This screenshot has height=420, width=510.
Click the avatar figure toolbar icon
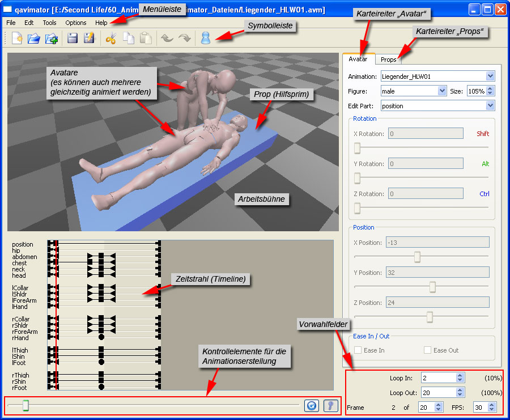205,38
